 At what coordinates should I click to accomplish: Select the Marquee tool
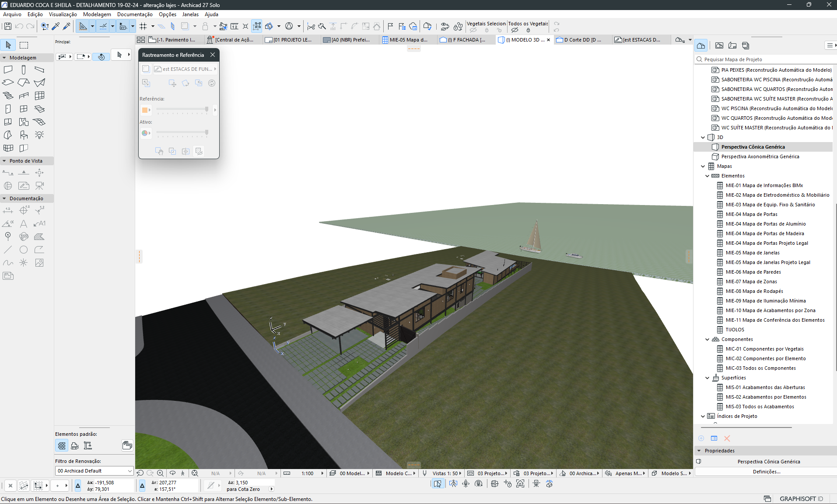(x=24, y=45)
